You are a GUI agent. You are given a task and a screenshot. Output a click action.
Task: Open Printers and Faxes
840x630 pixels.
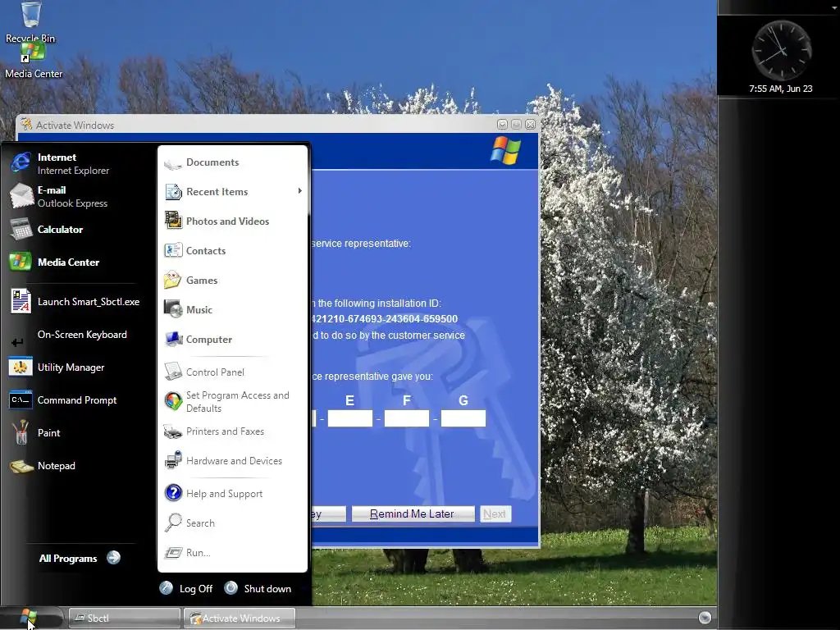225,431
